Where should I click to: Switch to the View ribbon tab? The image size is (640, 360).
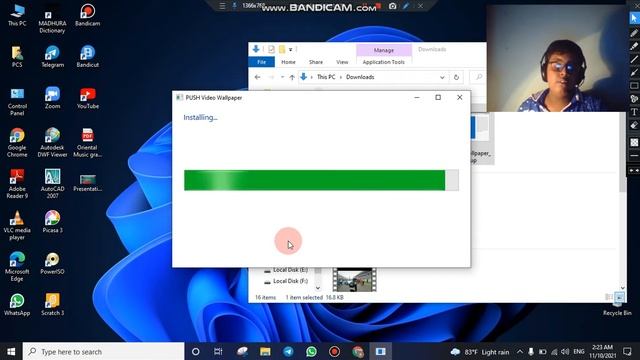(342, 62)
